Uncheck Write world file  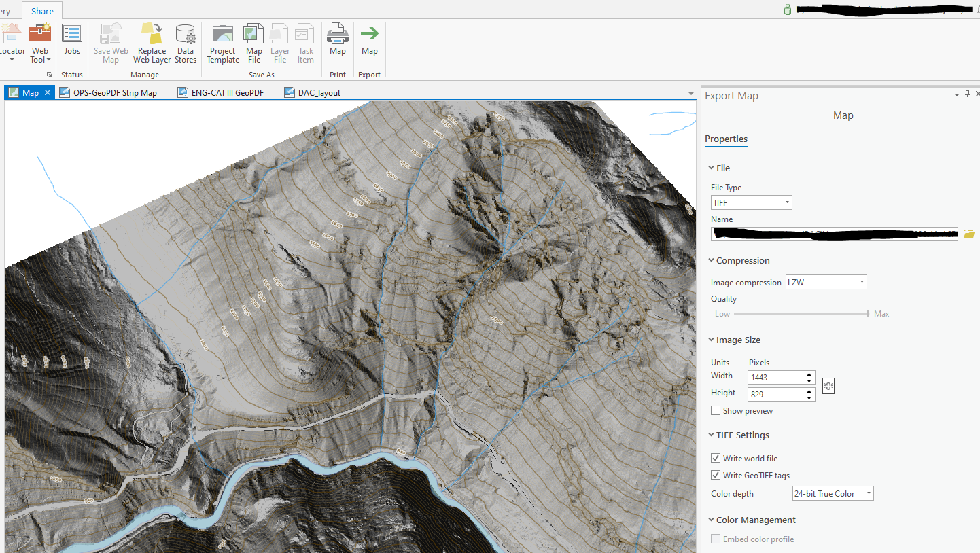pyautogui.click(x=715, y=457)
